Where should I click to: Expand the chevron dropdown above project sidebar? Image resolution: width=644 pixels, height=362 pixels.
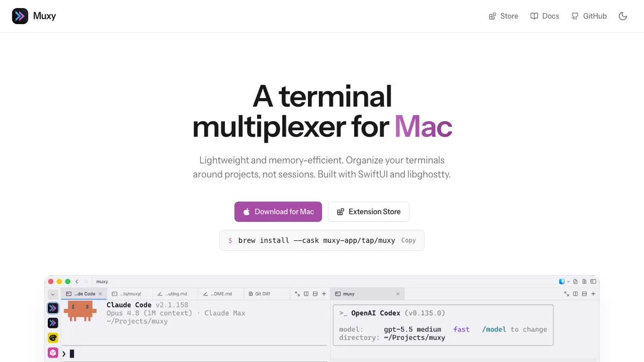[x=53, y=294]
